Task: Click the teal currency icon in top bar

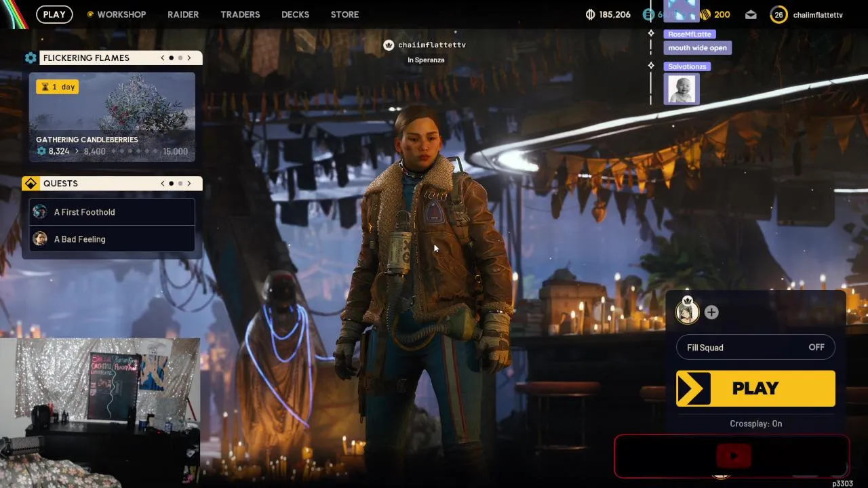Action: pyautogui.click(x=648, y=14)
